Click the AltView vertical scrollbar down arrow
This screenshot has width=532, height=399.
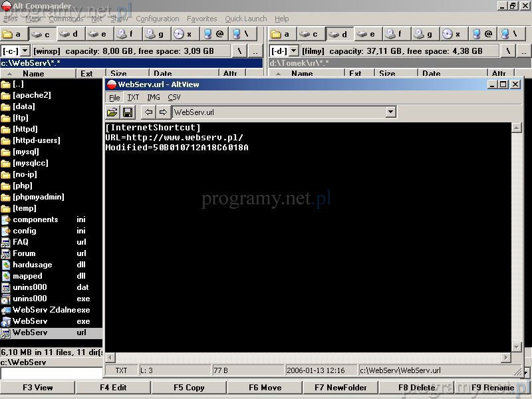(517, 346)
